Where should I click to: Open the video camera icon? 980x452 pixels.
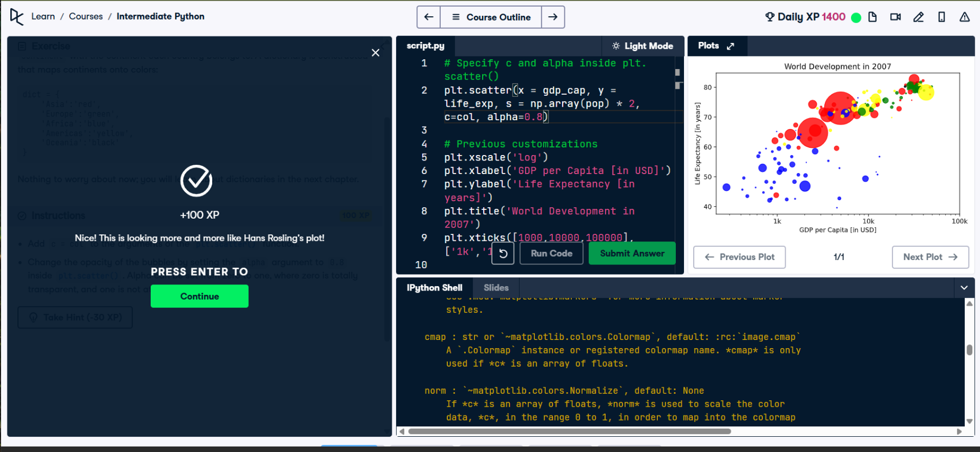click(x=895, y=17)
